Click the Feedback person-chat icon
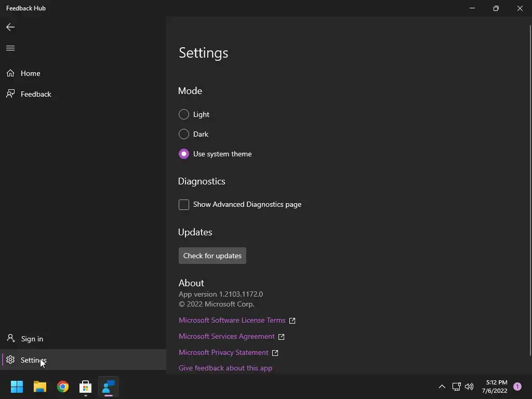This screenshot has width=532, height=399. (x=10, y=94)
